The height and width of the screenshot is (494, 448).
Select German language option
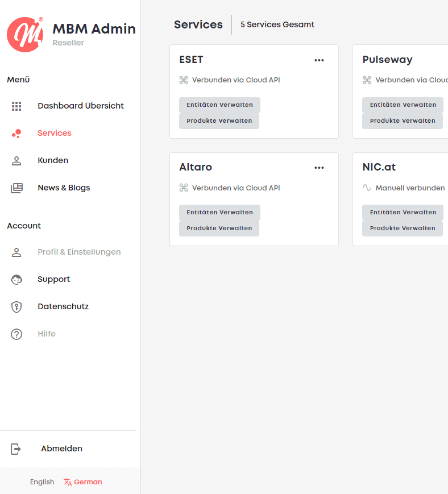click(x=83, y=481)
